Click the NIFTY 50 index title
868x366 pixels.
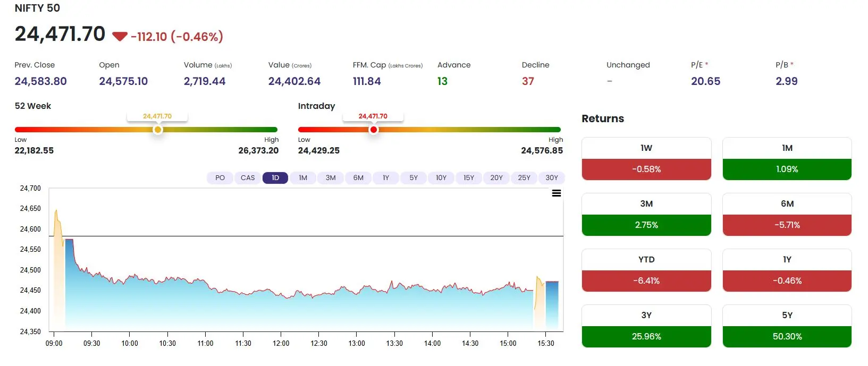[37, 8]
